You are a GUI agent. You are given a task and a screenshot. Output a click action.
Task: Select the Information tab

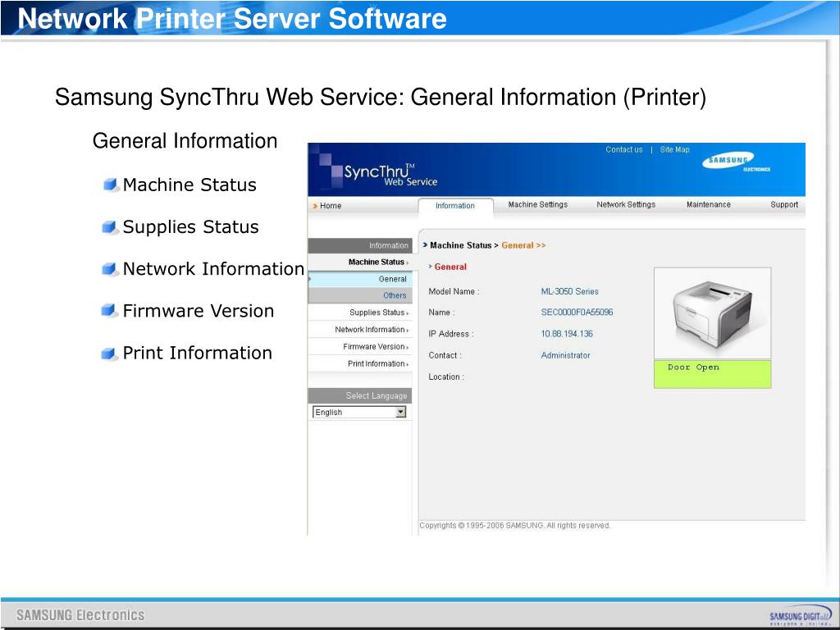pos(454,206)
